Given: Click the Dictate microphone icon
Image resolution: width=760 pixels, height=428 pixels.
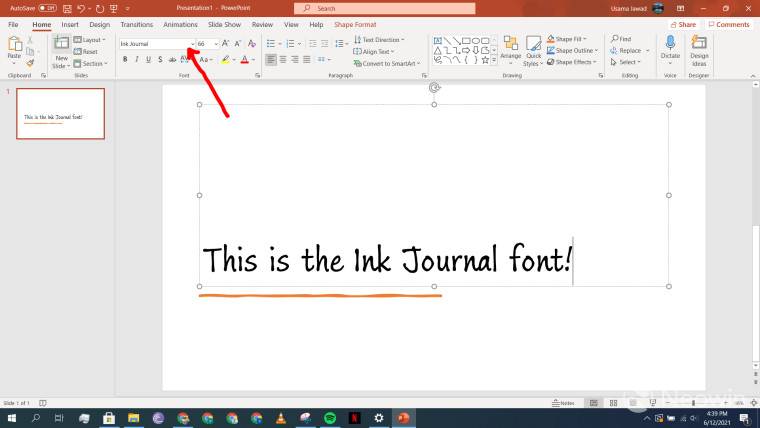Looking at the screenshot, I should pos(670,43).
